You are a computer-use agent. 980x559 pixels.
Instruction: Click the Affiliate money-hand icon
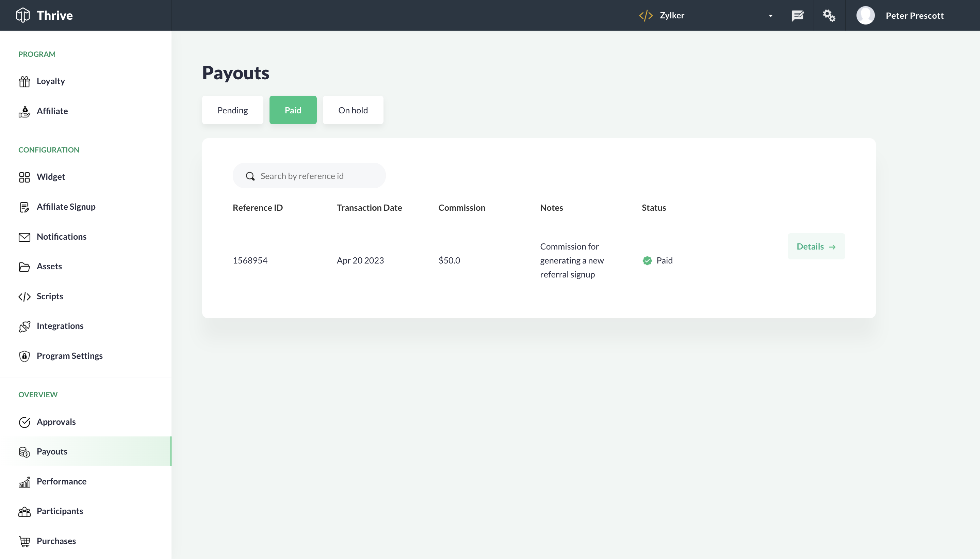pyautogui.click(x=24, y=111)
